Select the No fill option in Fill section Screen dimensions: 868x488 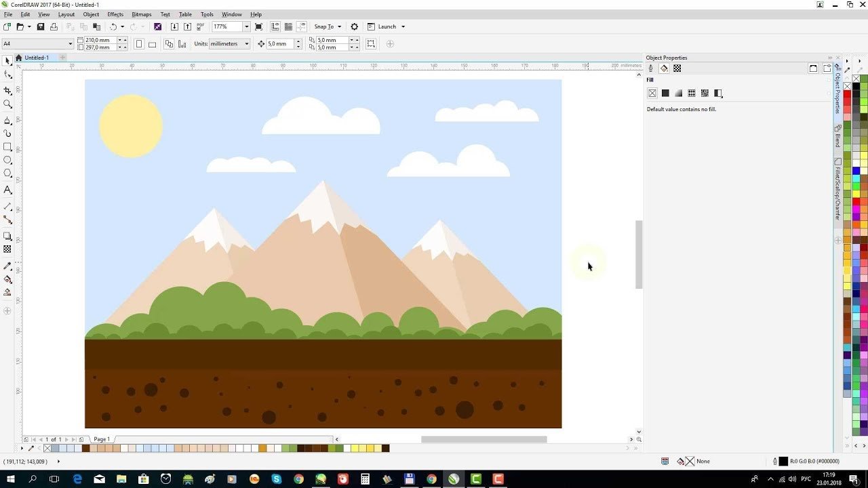(x=652, y=94)
